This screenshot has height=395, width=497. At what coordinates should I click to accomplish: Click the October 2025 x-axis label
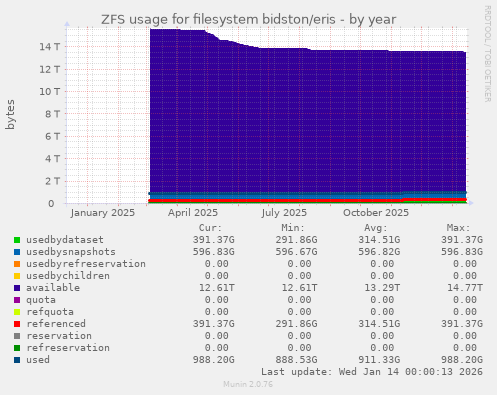coord(376,213)
